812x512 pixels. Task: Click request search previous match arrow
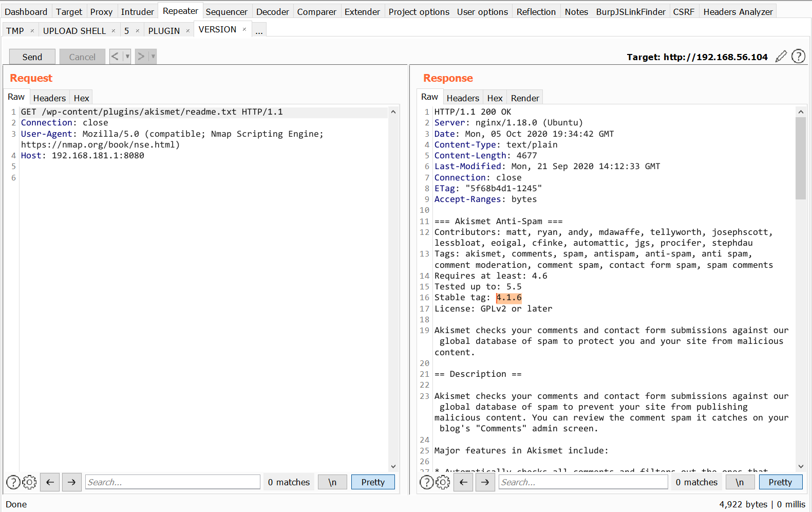click(x=50, y=482)
